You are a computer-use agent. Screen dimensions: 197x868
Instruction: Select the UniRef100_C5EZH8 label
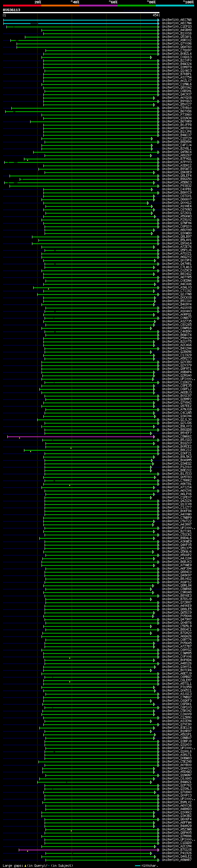point(177,761)
